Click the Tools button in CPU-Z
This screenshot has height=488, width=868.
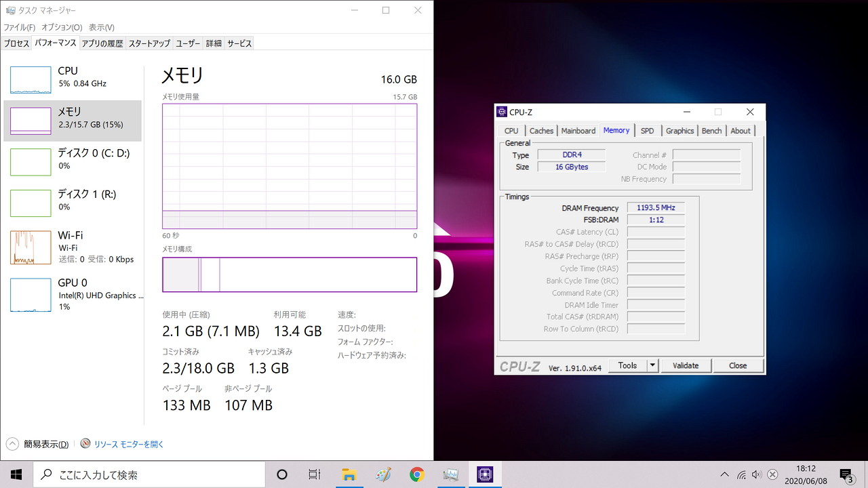point(628,365)
